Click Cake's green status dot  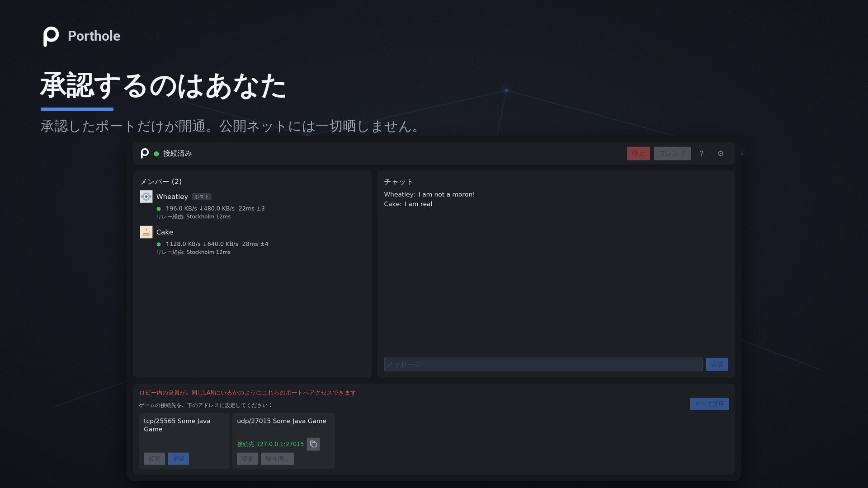point(159,244)
